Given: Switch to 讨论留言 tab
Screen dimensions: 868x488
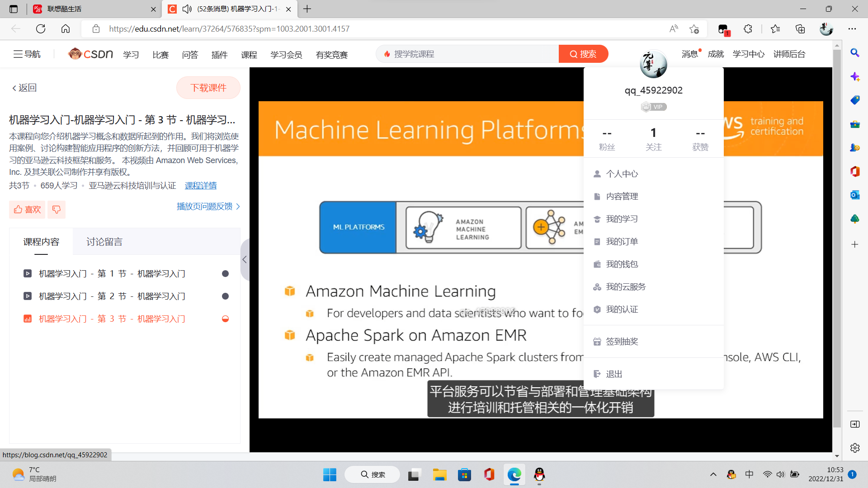Looking at the screenshot, I should [104, 242].
